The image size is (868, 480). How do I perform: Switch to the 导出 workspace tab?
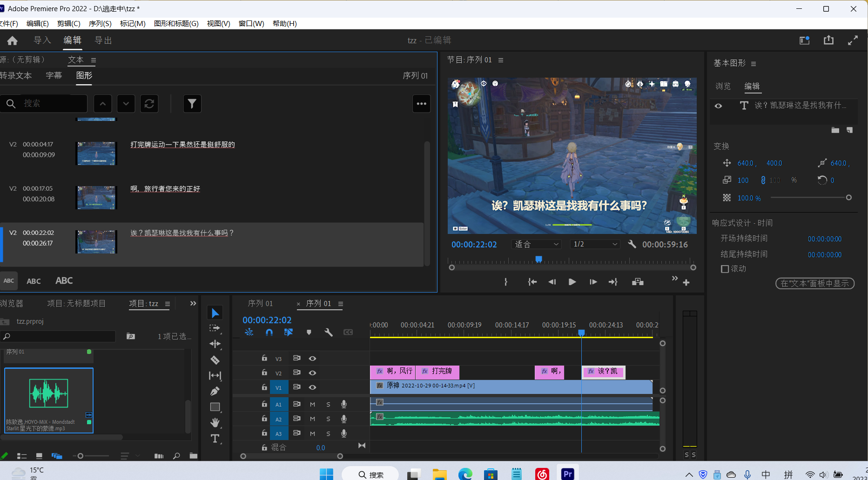pyautogui.click(x=103, y=40)
